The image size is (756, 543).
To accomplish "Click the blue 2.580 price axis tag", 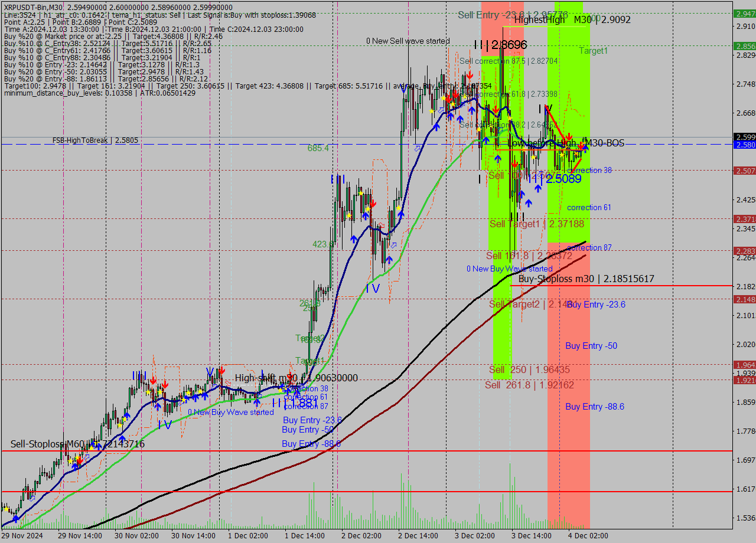I will (744, 145).
